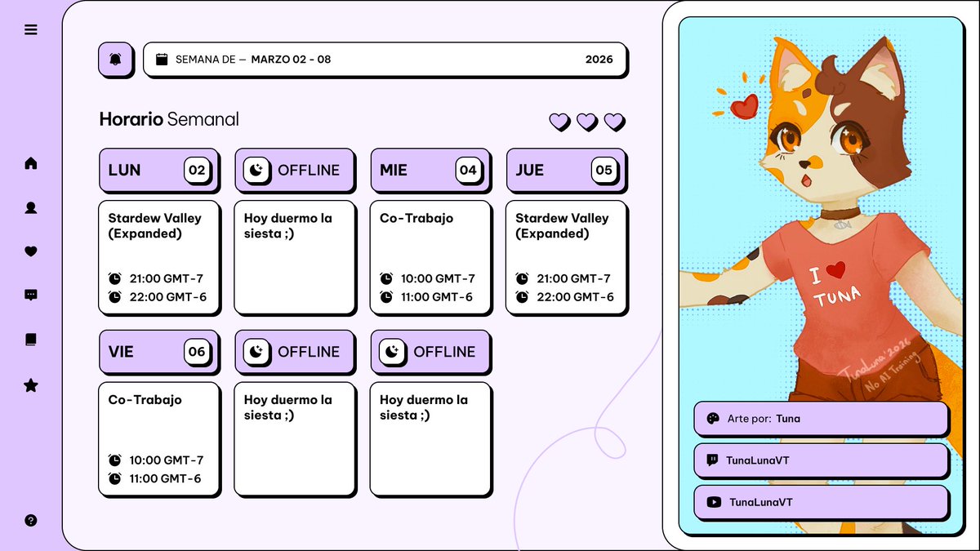Screen dimensions: 980x551
Task: Click the calendar icon beside SEMANA DE
Action: click(x=161, y=60)
